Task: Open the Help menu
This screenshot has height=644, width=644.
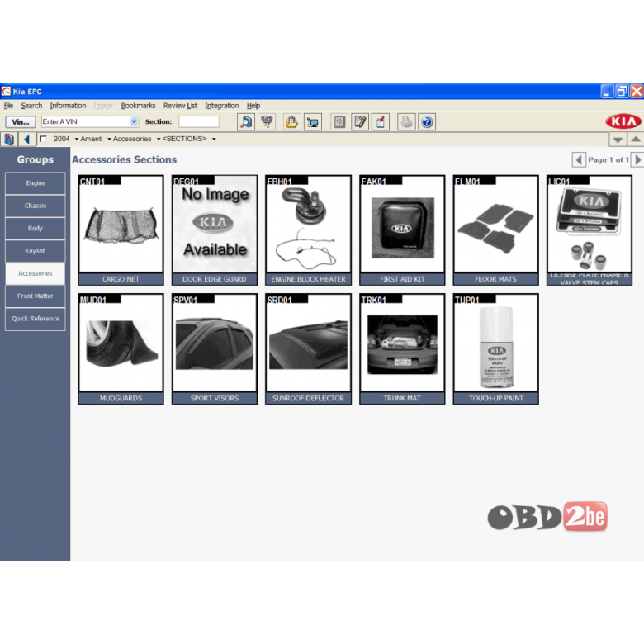Action: (x=253, y=106)
